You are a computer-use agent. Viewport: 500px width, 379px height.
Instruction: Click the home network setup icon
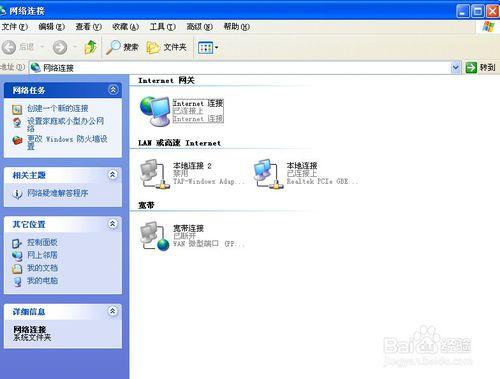tap(17, 122)
